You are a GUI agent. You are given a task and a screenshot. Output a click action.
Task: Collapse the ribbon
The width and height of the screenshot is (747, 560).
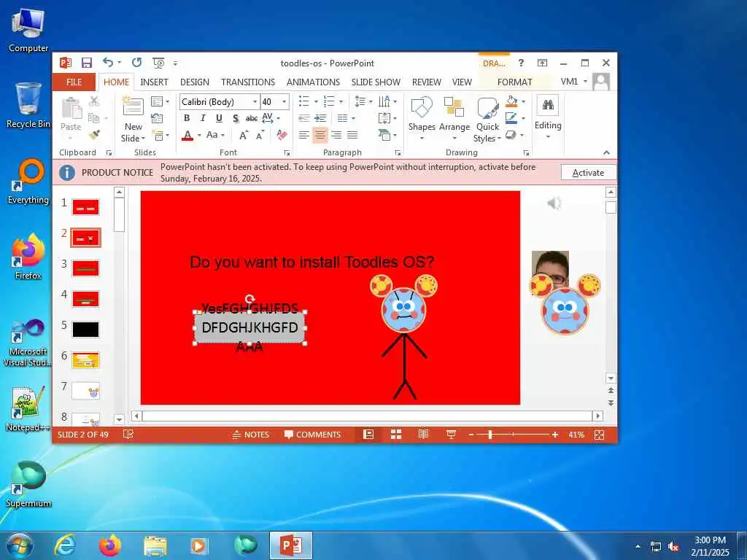(606, 152)
